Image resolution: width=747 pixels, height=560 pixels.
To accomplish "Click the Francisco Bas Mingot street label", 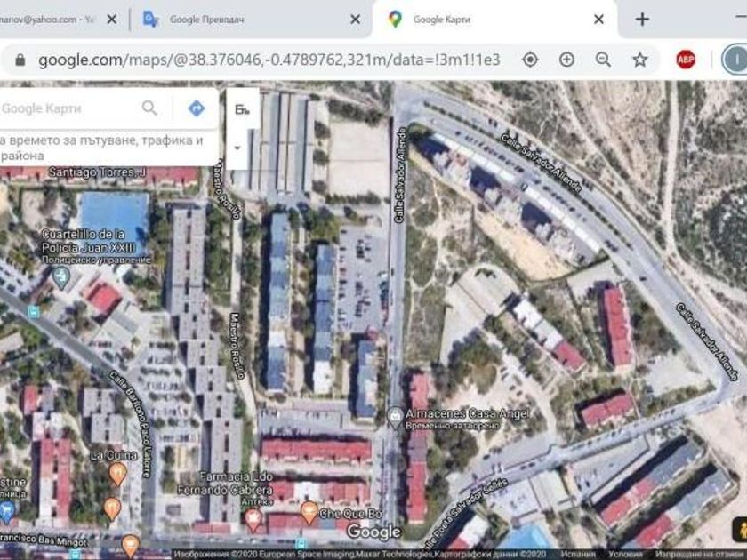I will pos(44,540).
